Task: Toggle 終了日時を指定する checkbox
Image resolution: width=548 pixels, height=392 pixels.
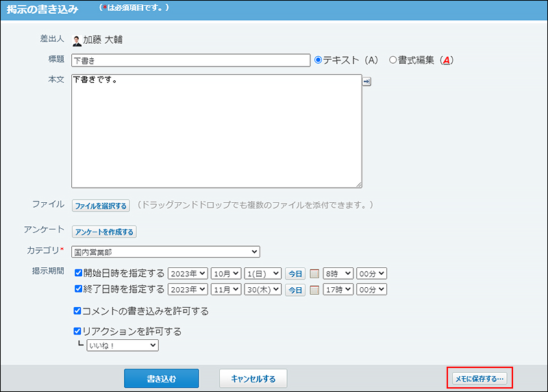Action: click(78, 289)
